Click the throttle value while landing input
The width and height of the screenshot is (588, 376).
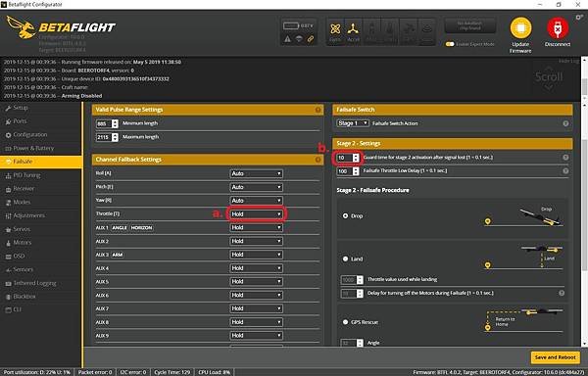(x=352, y=280)
